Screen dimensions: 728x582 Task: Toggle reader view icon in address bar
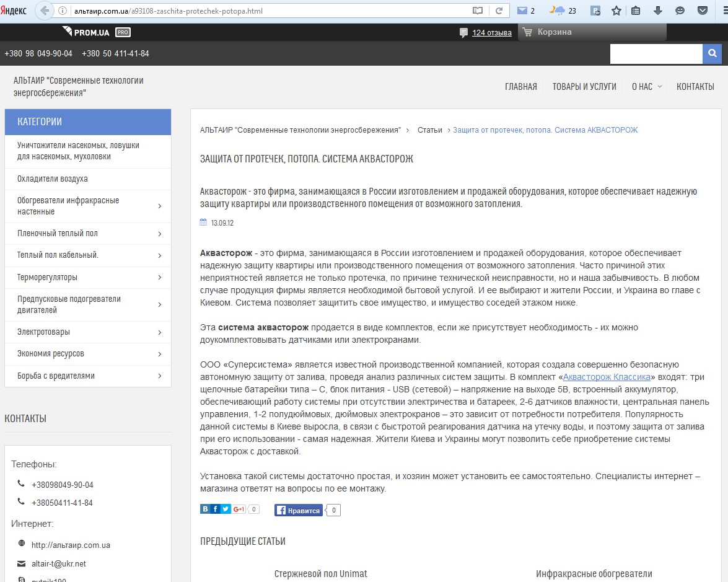478,11
